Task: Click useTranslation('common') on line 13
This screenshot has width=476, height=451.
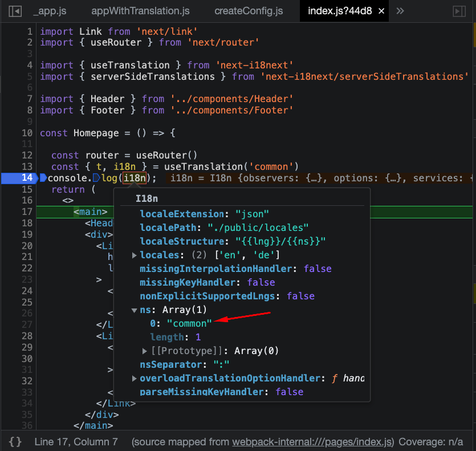Action: click(x=231, y=166)
